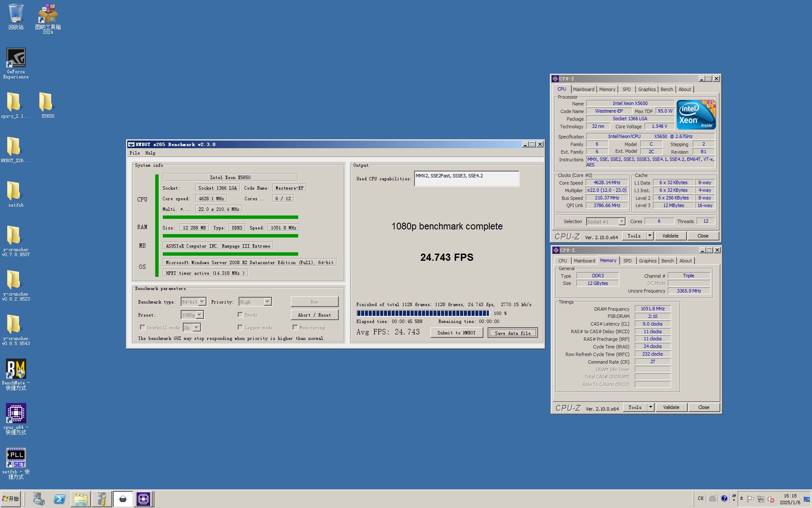Show hidden tray icons arrow
Image resolution: width=812 pixels, height=508 pixels.
click(x=741, y=499)
